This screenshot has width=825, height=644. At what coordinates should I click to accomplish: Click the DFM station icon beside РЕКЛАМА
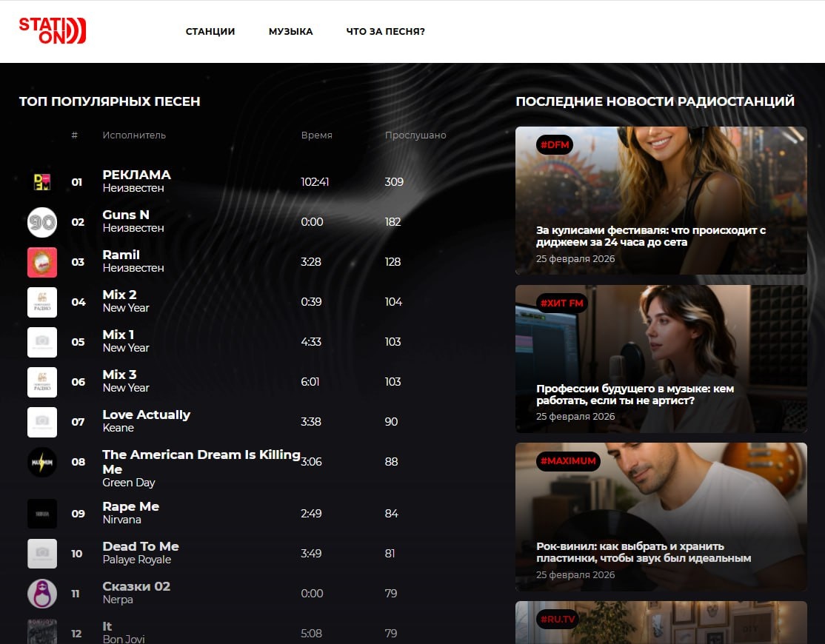pyautogui.click(x=42, y=182)
